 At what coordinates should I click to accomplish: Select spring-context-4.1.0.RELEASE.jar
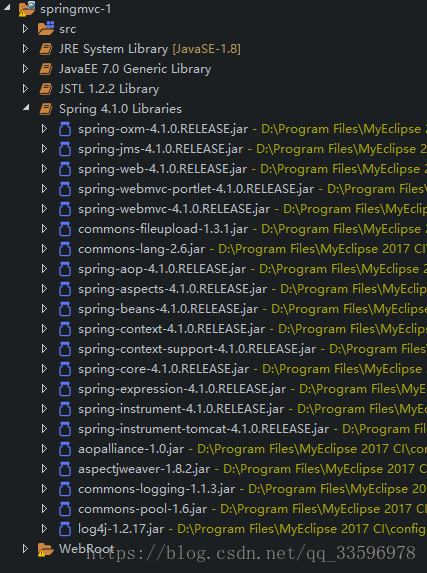click(171, 329)
